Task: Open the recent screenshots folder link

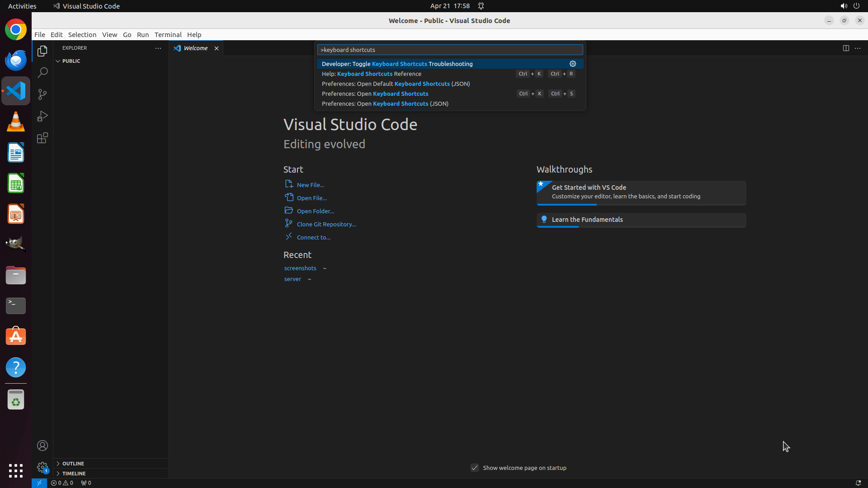Action: 300,268
